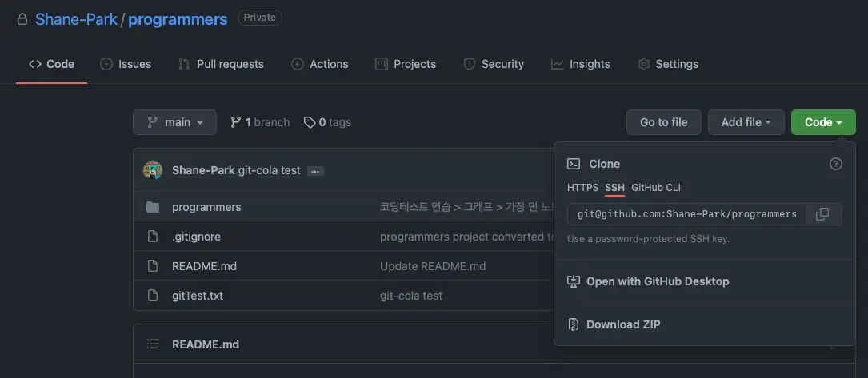
Task: Select the HTTPS clone tab
Action: tap(582, 188)
